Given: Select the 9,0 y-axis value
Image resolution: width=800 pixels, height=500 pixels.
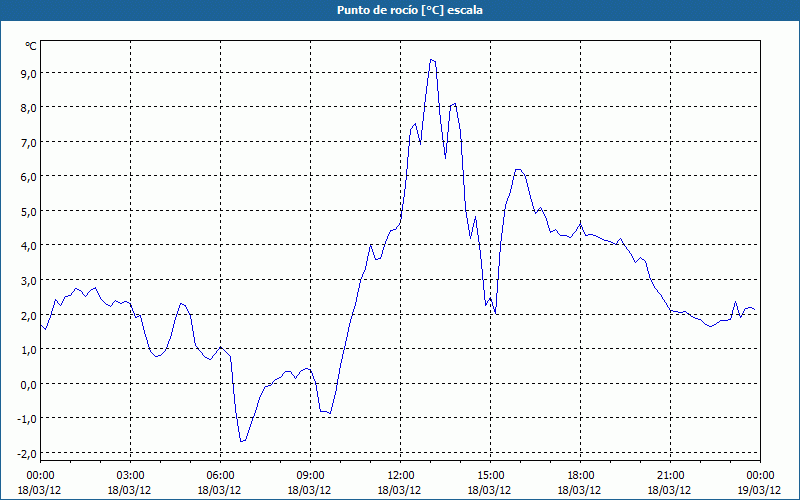Looking at the screenshot, I should point(29,73).
